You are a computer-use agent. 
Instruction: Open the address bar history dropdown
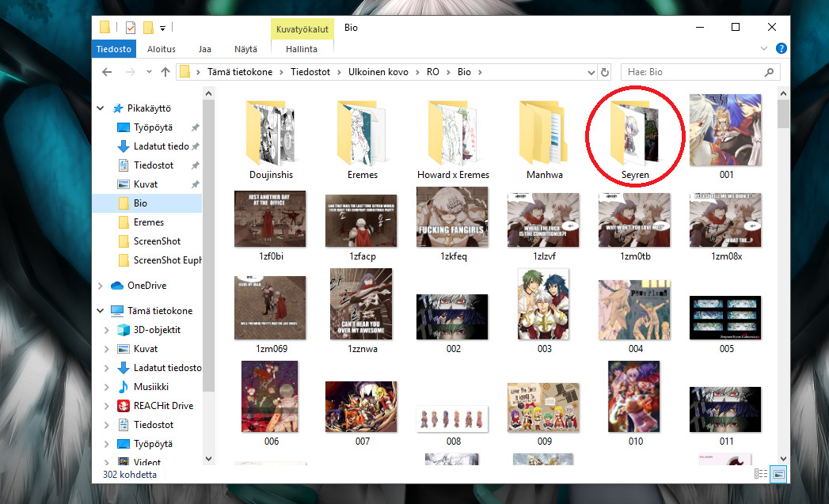(591, 72)
